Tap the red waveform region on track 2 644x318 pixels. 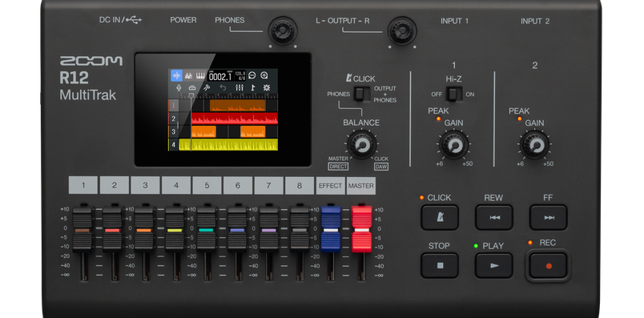pos(235,119)
